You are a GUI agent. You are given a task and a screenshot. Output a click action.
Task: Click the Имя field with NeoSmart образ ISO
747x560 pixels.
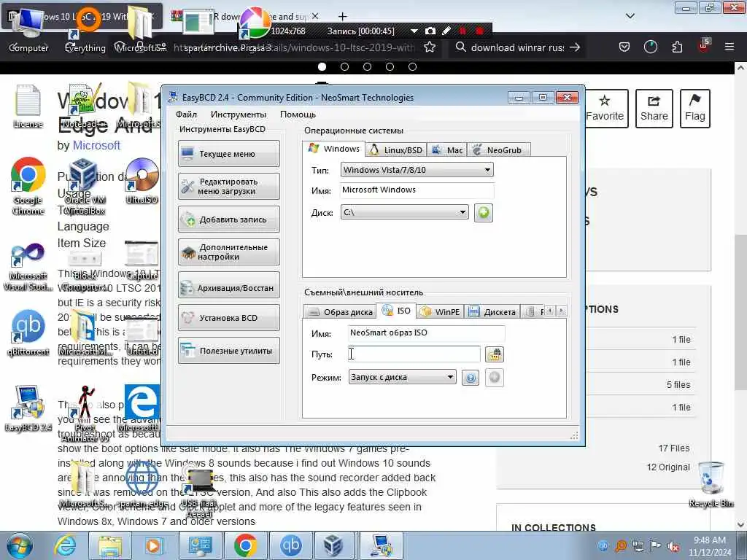pyautogui.click(x=426, y=332)
